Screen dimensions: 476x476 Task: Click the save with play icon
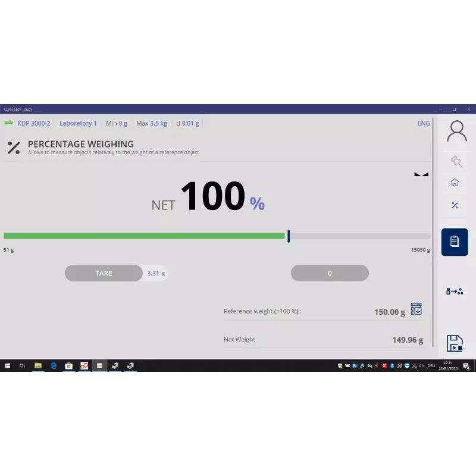(x=455, y=343)
